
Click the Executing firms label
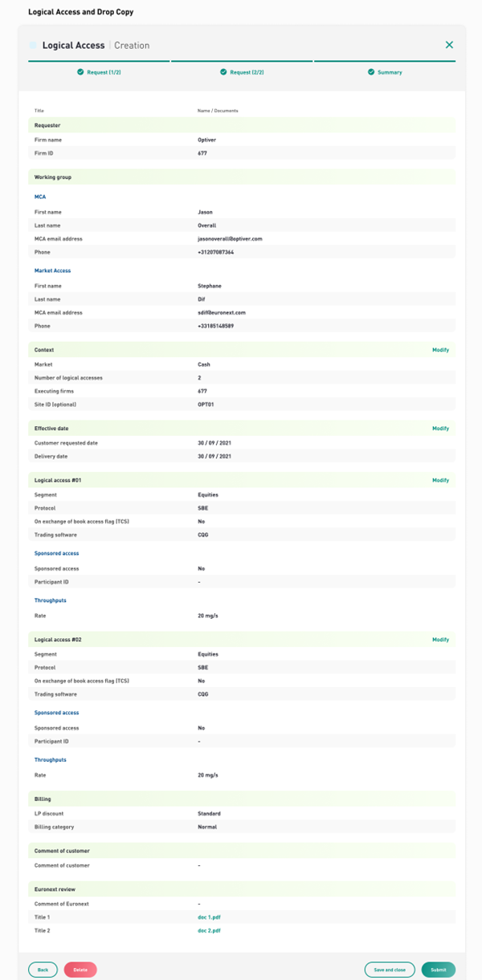[x=53, y=391]
